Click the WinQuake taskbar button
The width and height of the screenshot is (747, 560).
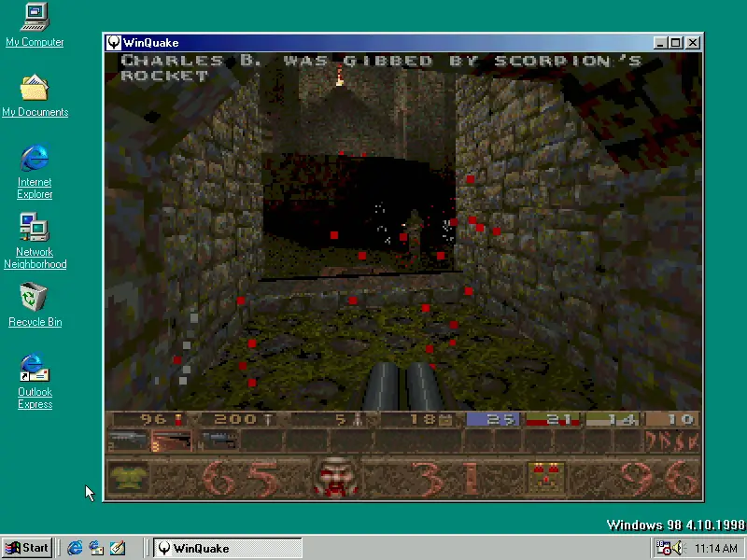click(x=228, y=548)
